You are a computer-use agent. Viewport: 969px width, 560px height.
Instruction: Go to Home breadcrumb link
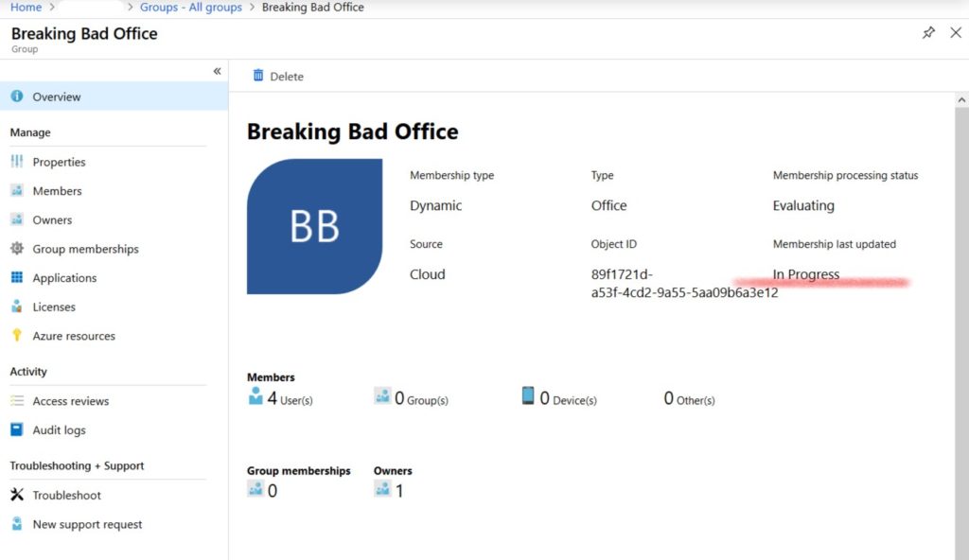pos(26,8)
